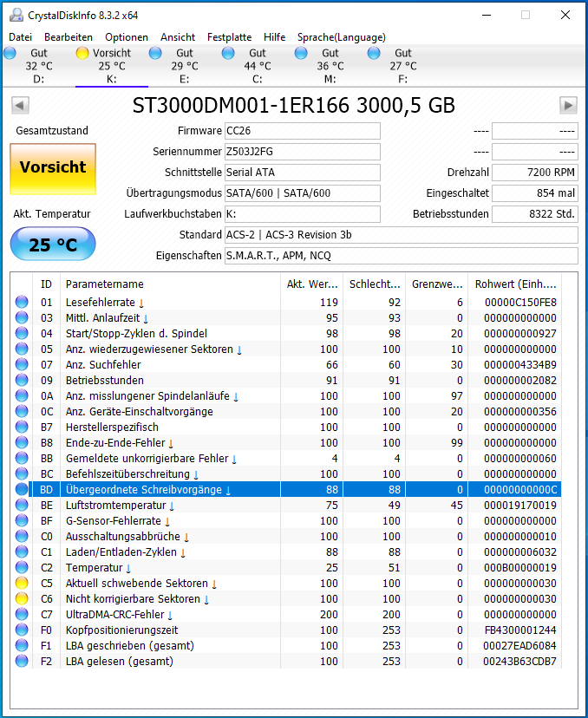Select the Anz. wiederzugewiesener Sektoren row
This screenshot has width=588, height=718.
pos(286,349)
